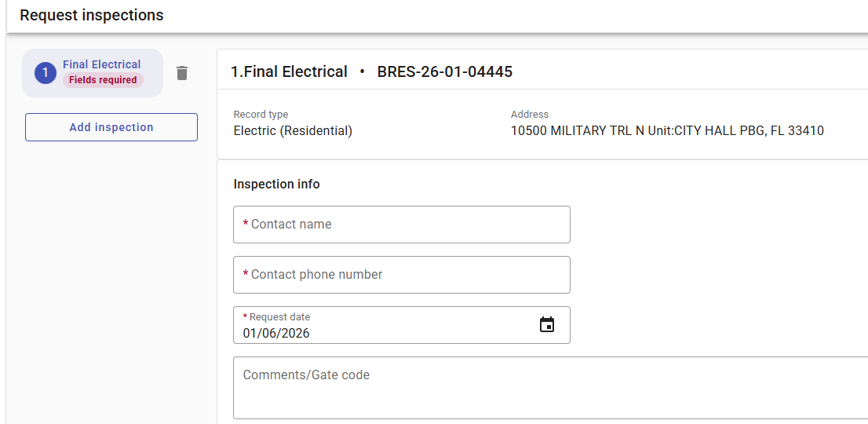This screenshot has width=868, height=424.
Task: Open the calendar date picker icon
Action: (x=547, y=324)
